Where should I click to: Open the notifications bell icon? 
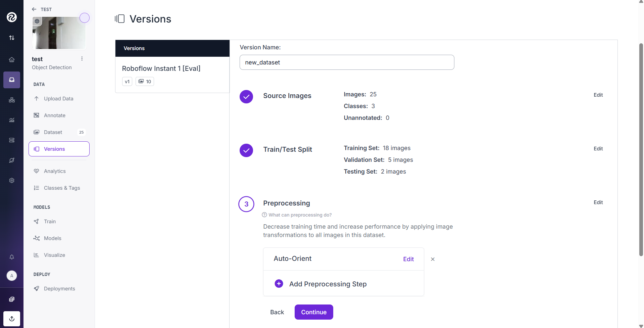click(12, 257)
